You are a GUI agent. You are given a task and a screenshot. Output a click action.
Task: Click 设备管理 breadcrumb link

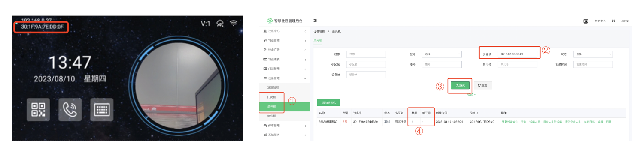pyautogui.click(x=319, y=32)
